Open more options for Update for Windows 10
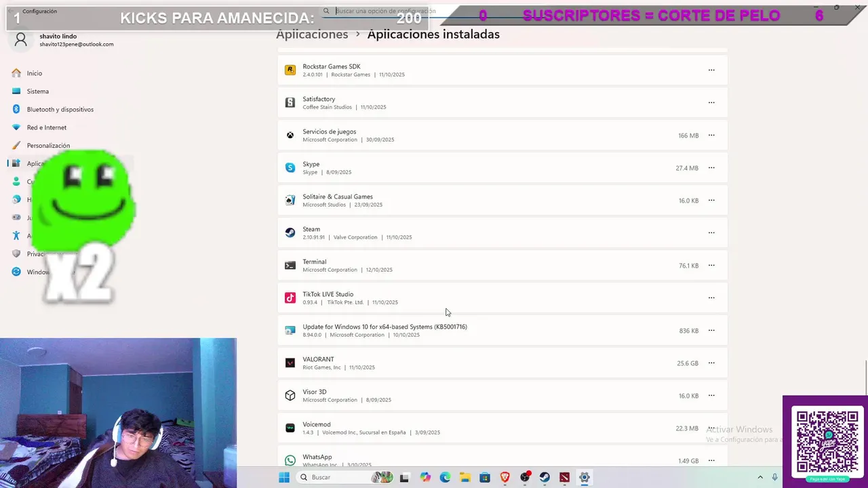The image size is (868, 488). click(x=711, y=330)
